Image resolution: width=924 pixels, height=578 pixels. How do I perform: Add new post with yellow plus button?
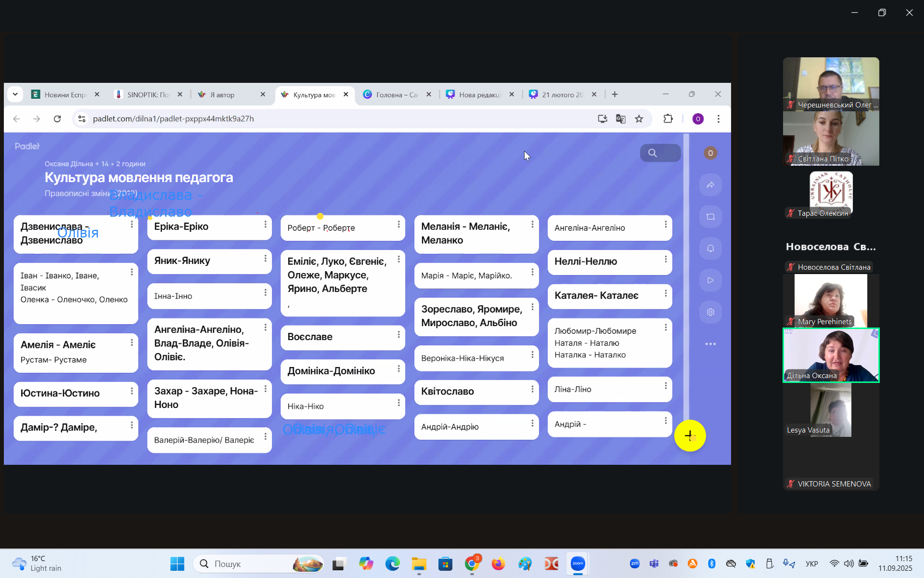click(x=690, y=435)
